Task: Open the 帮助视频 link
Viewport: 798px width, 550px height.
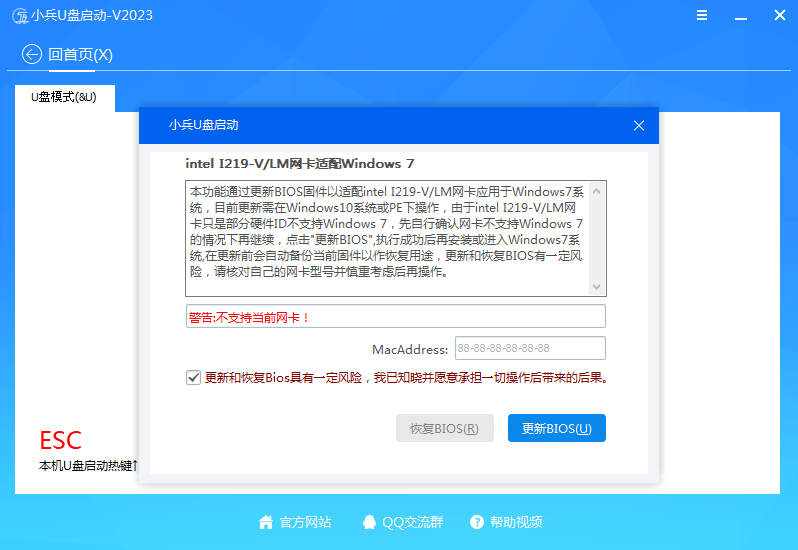Action: click(x=516, y=522)
